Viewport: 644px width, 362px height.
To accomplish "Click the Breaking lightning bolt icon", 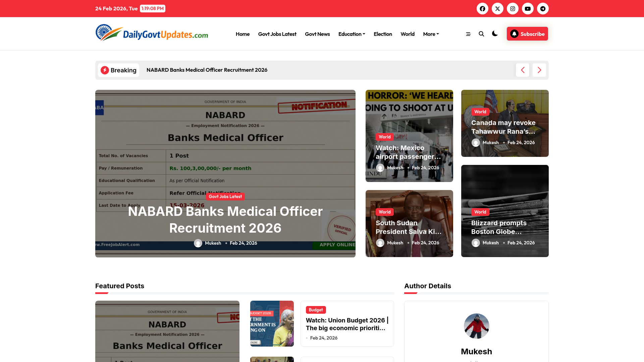I will [x=105, y=70].
